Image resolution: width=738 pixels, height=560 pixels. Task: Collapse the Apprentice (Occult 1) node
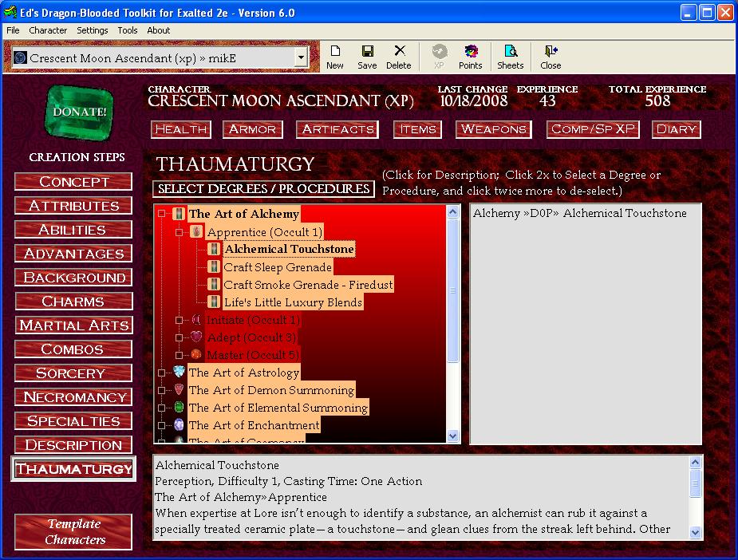pos(179,232)
